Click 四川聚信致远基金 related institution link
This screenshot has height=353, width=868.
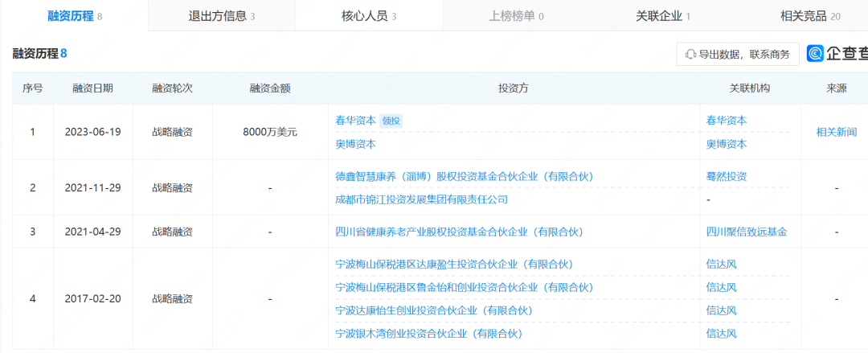pos(746,232)
